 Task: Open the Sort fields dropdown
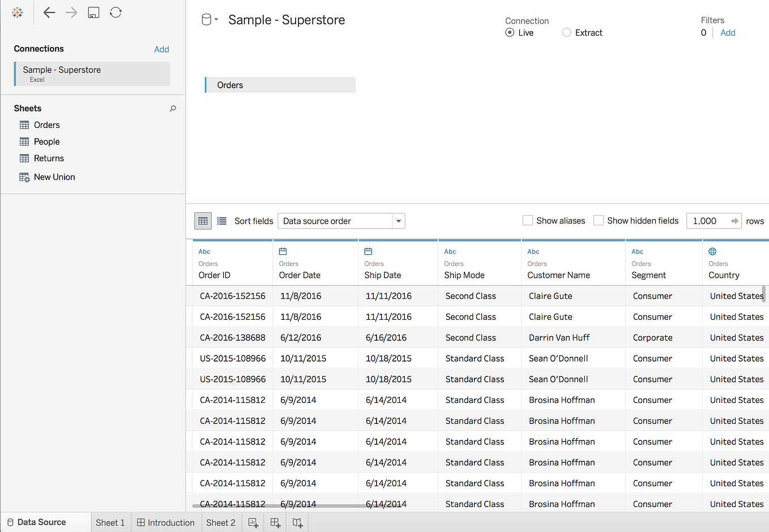398,221
